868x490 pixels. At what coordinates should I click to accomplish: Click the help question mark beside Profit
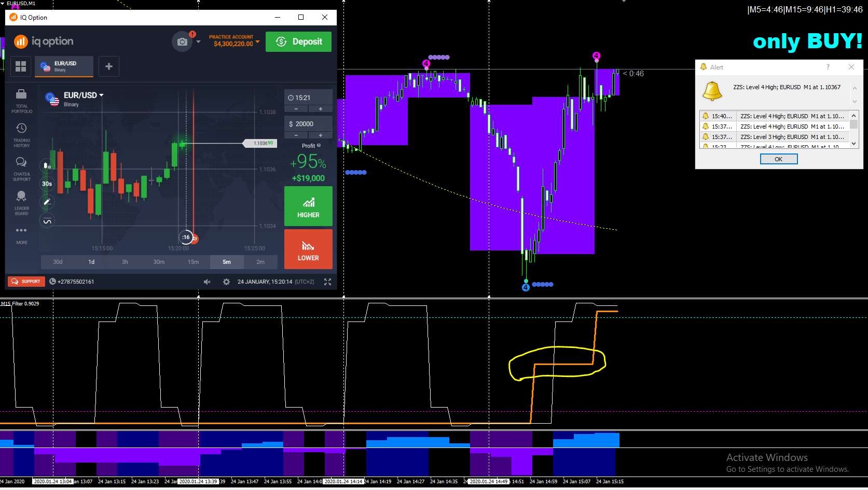pos(319,146)
